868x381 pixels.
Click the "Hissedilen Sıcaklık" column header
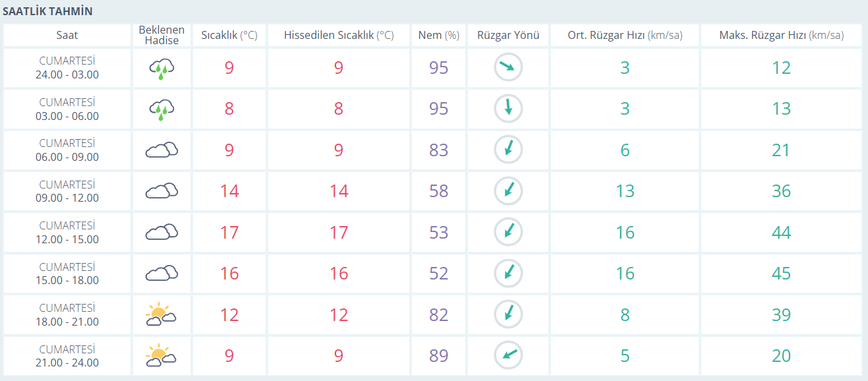click(338, 36)
